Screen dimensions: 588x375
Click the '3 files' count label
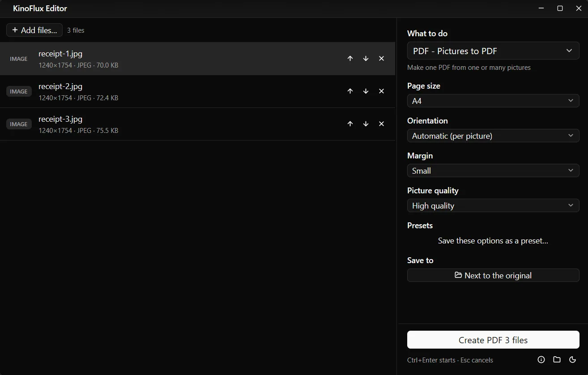coord(76,30)
